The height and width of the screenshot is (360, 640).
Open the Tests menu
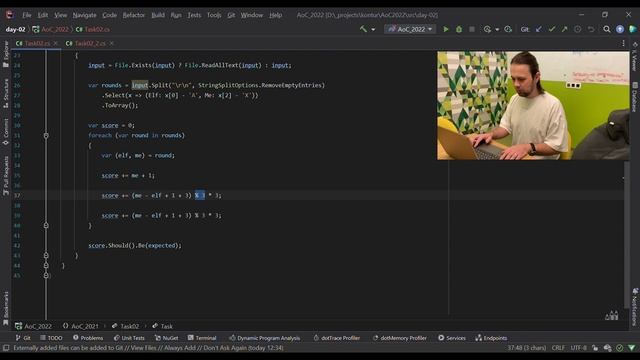[x=194, y=15]
